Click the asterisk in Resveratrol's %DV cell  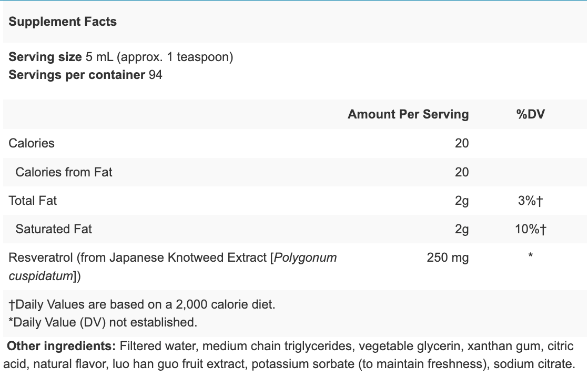click(x=531, y=256)
